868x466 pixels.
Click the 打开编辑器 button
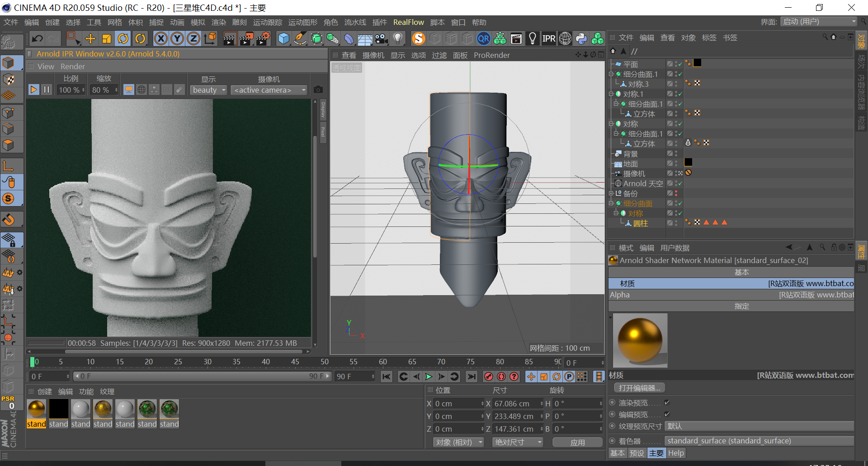click(639, 387)
